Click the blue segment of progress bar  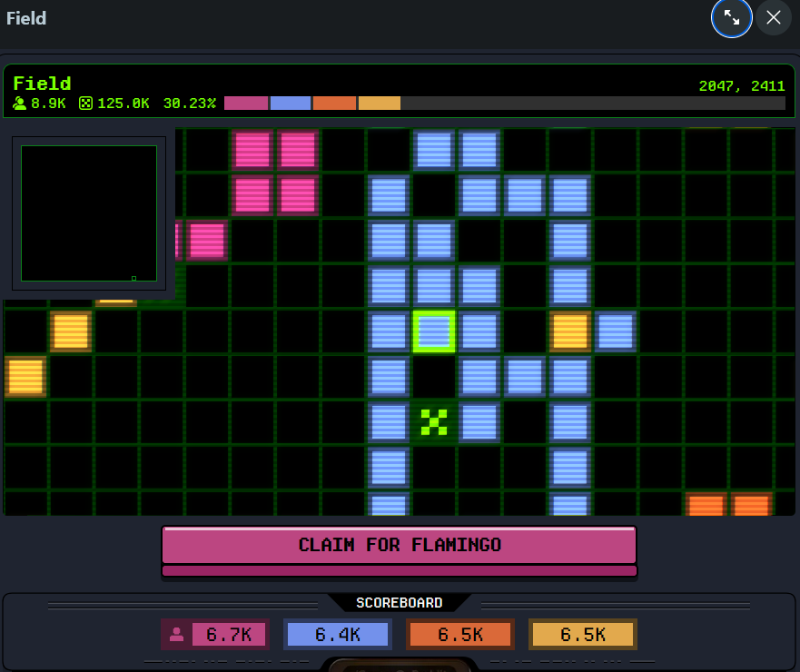291,104
